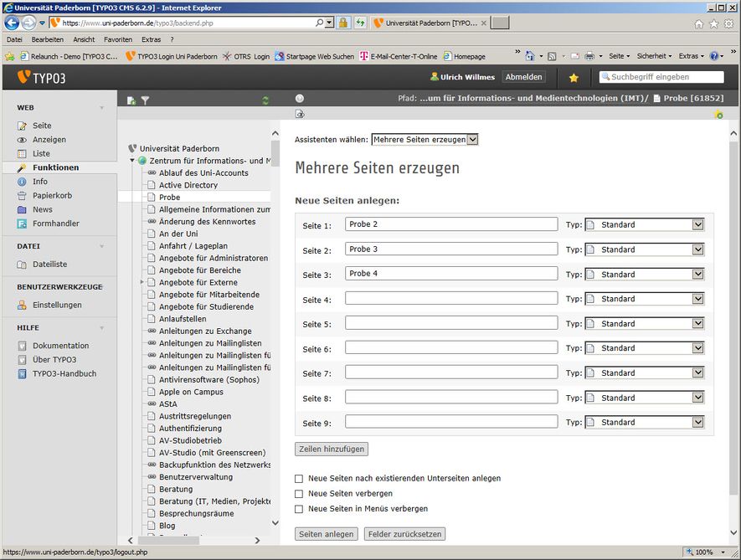Select 'Apple on Campus' in the page tree
This screenshot has height=560, width=741.
[191, 392]
